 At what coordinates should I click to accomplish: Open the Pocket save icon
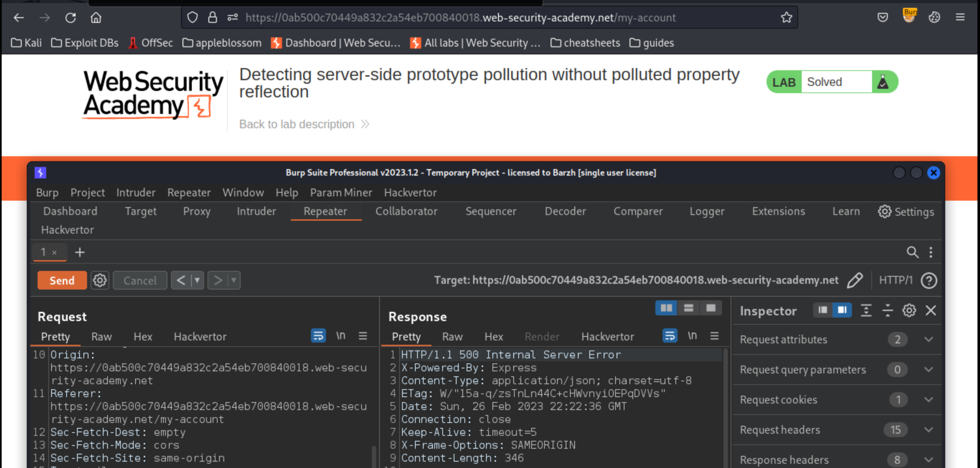pyautogui.click(x=883, y=17)
